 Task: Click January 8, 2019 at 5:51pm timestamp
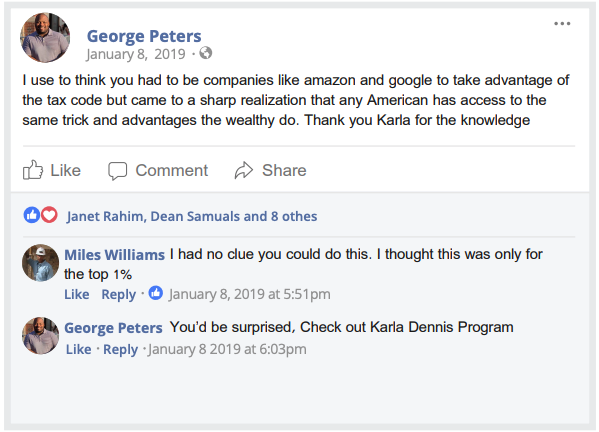249,294
